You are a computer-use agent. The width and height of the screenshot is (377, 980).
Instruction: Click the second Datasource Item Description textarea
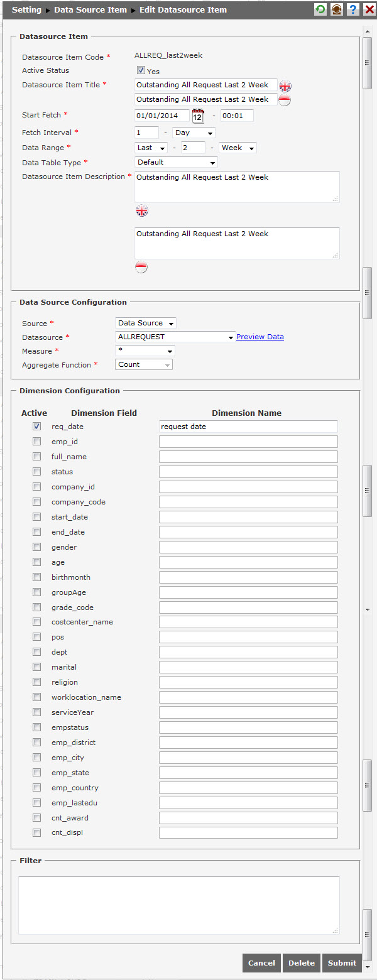(237, 243)
